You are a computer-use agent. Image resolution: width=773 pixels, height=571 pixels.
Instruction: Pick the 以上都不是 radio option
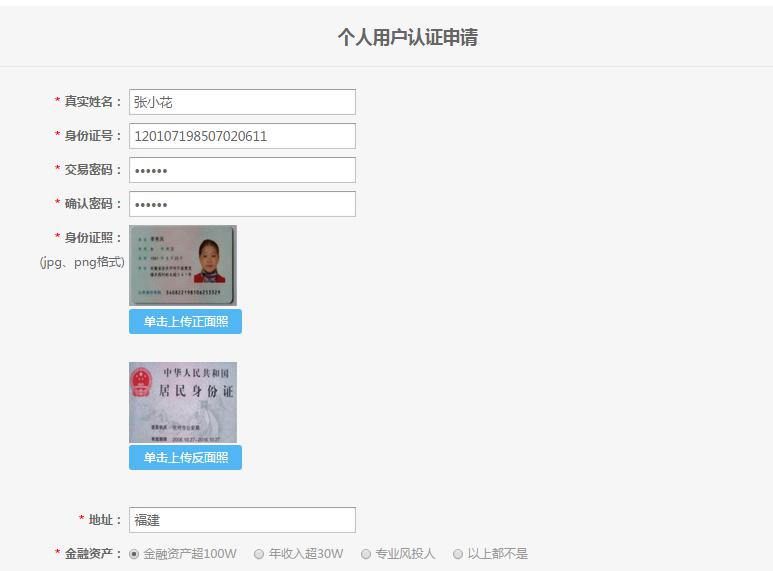pyautogui.click(x=458, y=554)
